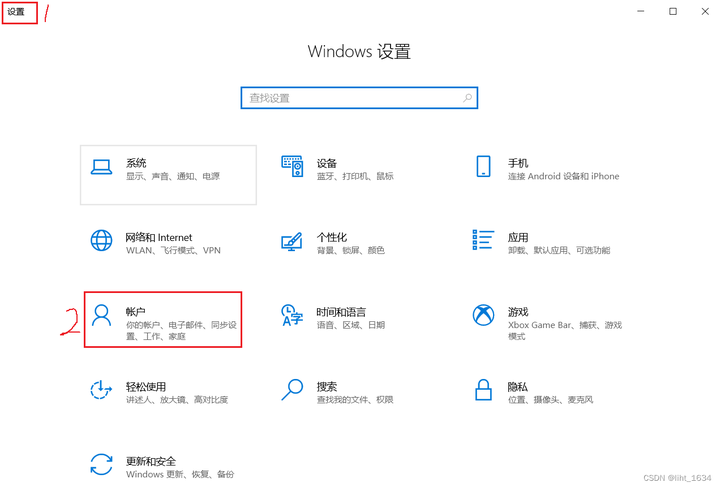The height and width of the screenshot is (487, 720).
Task: Click 你的帐户、电子邮件 description text
Action: [181, 330]
